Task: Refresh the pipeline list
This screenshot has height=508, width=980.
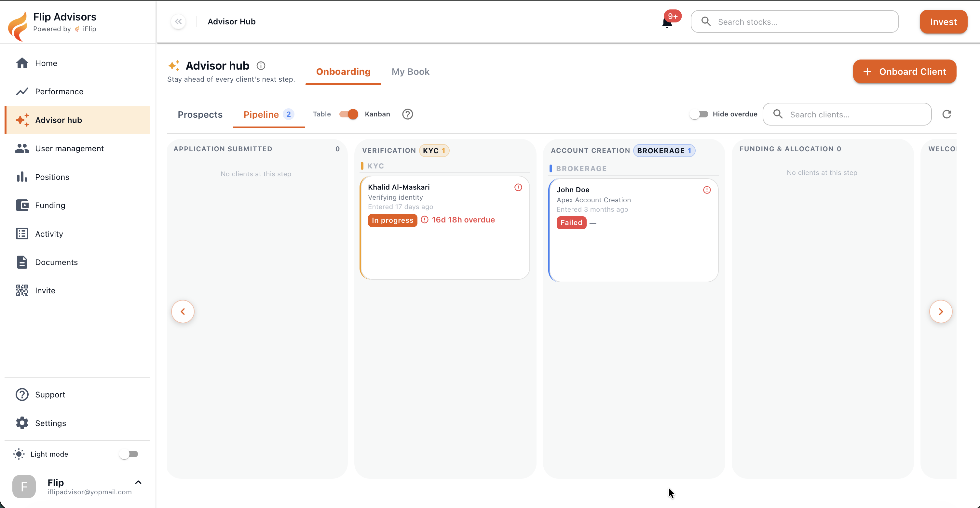Action: pyautogui.click(x=947, y=114)
